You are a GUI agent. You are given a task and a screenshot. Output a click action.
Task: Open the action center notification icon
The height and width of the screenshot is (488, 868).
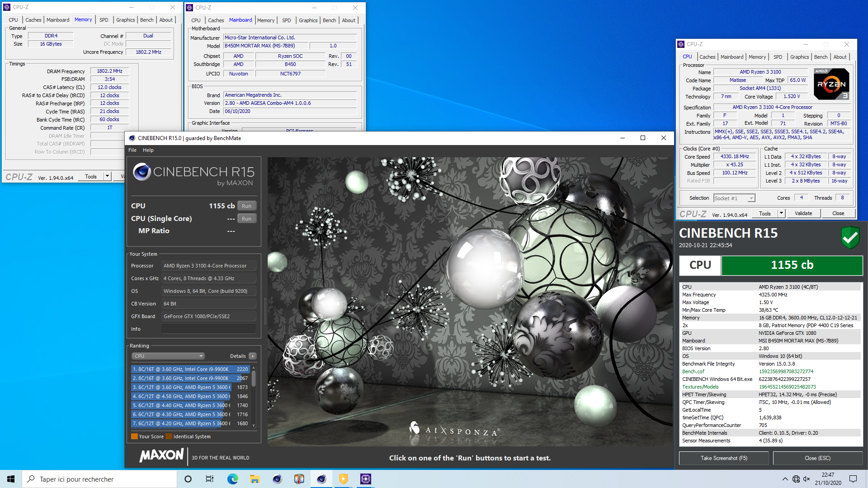tap(853, 479)
